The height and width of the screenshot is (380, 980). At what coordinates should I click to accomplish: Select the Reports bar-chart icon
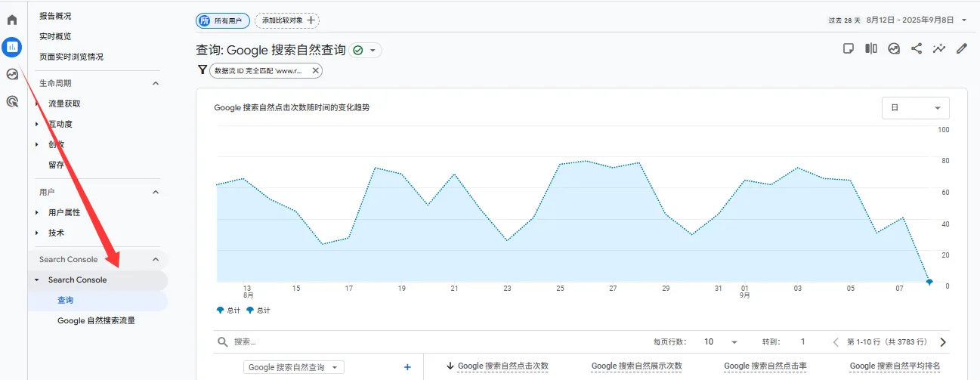point(12,47)
